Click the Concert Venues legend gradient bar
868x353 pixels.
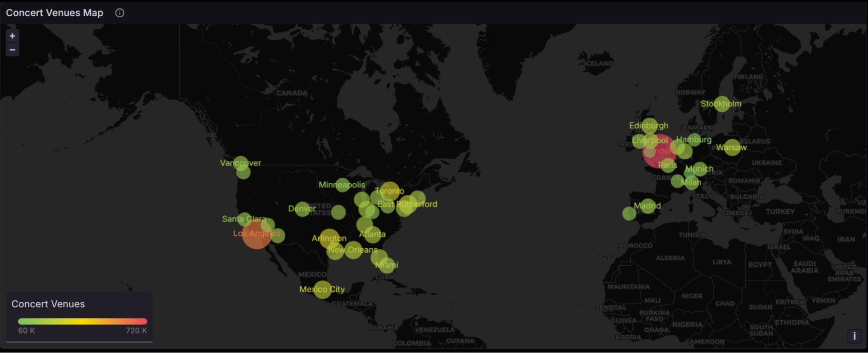point(83,321)
